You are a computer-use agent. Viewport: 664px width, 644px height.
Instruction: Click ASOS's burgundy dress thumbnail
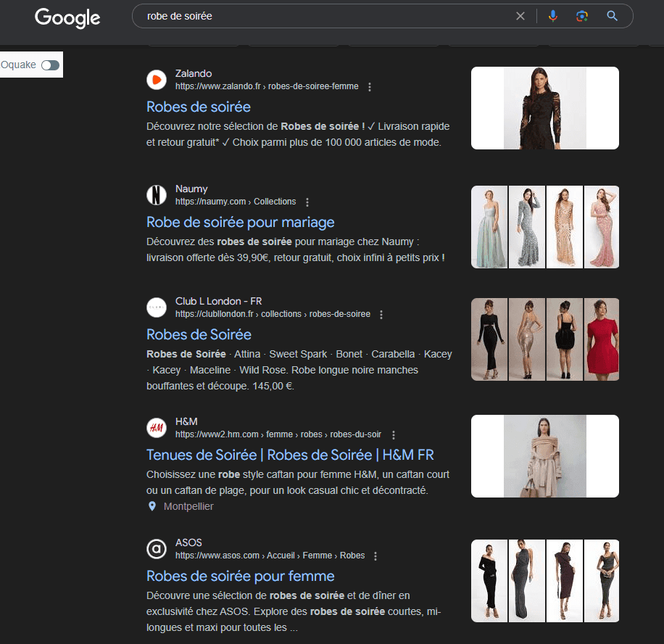tap(565, 581)
